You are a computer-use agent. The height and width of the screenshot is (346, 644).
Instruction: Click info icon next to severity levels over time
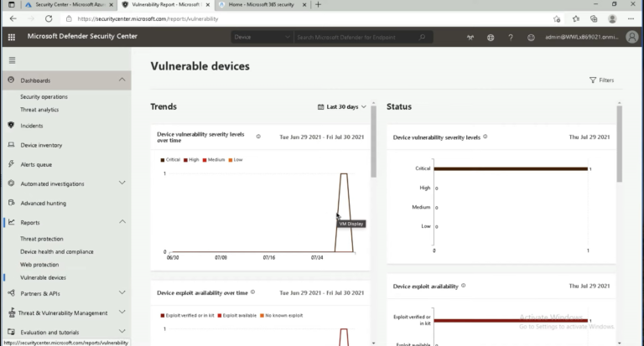[258, 137]
